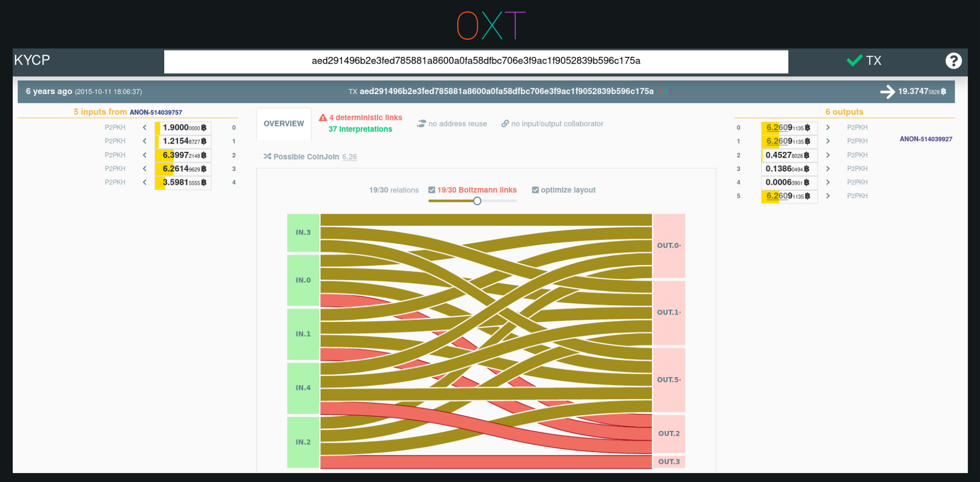Click the white arrow beside total 19.3747
Screen dimensions: 980x482
tap(887, 92)
